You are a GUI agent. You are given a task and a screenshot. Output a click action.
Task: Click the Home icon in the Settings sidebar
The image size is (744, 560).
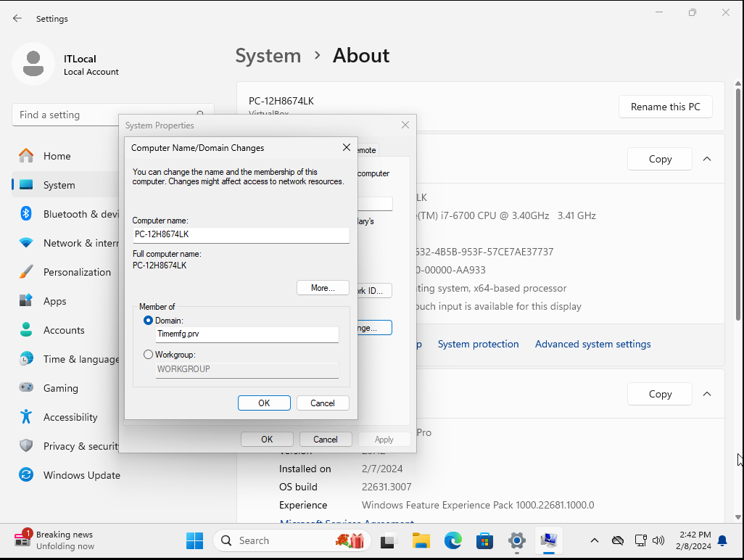pyautogui.click(x=26, y=156)
